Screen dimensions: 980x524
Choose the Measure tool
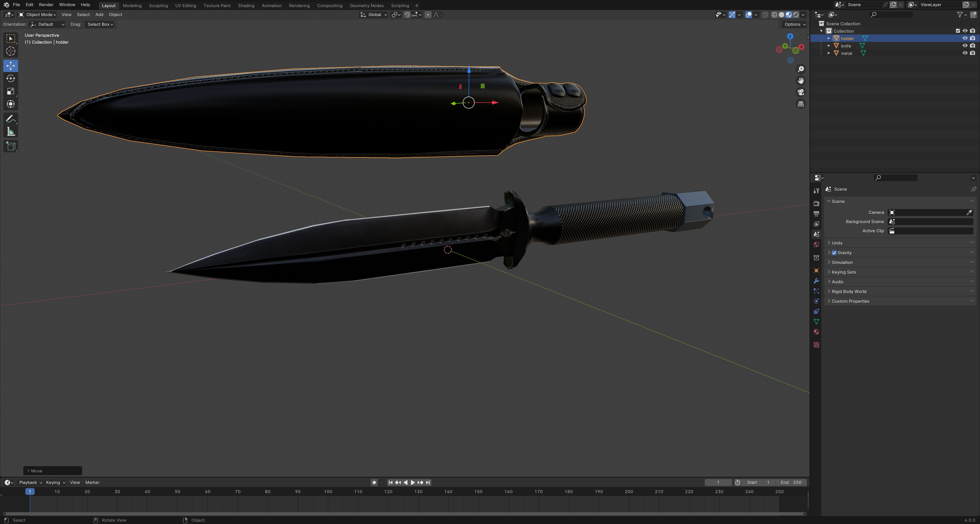[x=11, y=132]
